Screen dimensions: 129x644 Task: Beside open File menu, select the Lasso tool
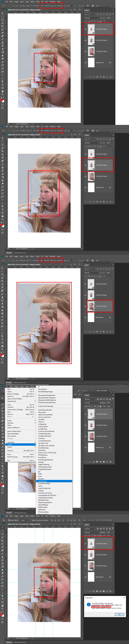click(x=2, y=404)
